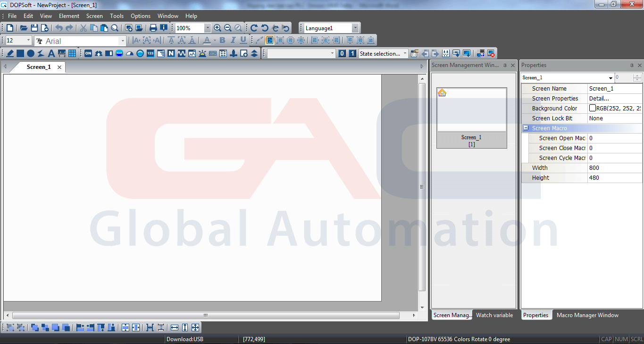Insert the waveform curve element
Viewport: 644px width, 344px height.
tap(181, 53)
